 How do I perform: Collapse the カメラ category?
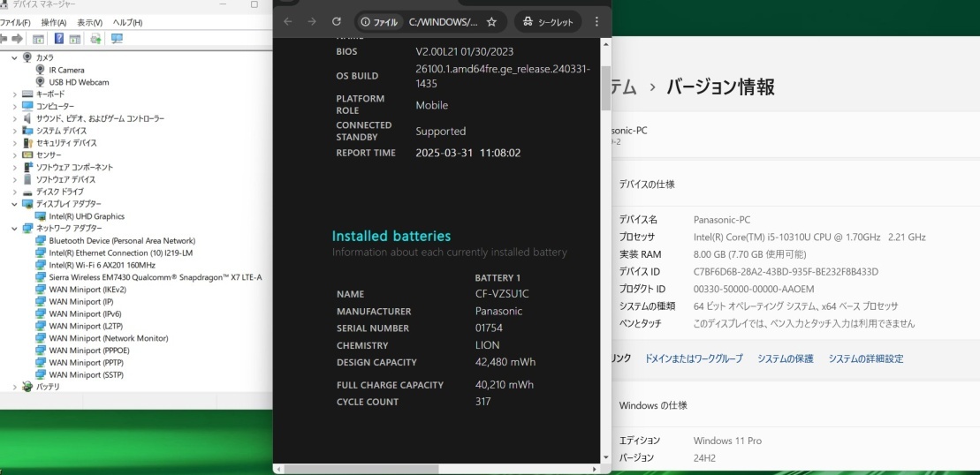tap(15, 57)
